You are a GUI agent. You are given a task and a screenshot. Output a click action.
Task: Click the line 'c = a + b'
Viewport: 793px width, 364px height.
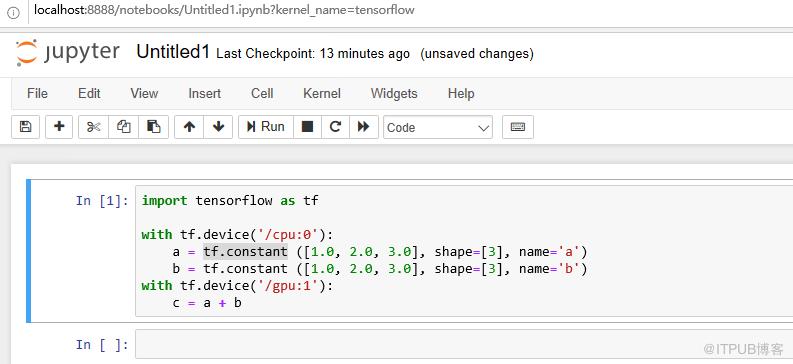(x=207, y=303)
